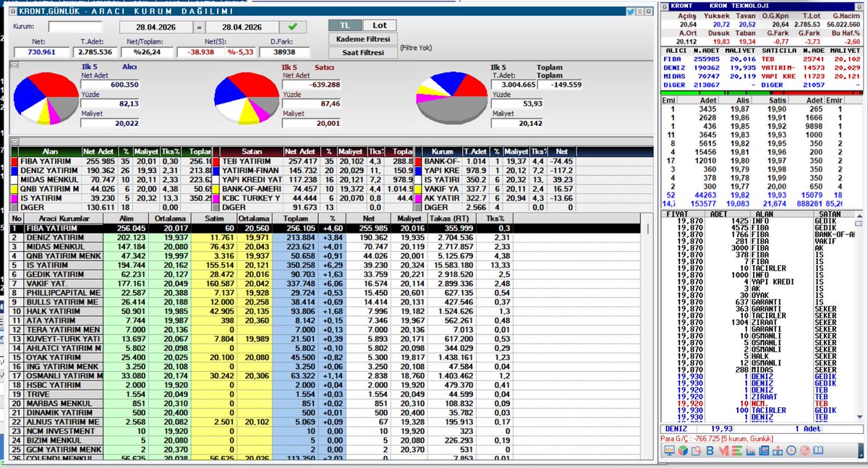This screenshot has height=468, width=868.
Task: Open the clock history icon in bottom toolbar
Action: (791, 451)
